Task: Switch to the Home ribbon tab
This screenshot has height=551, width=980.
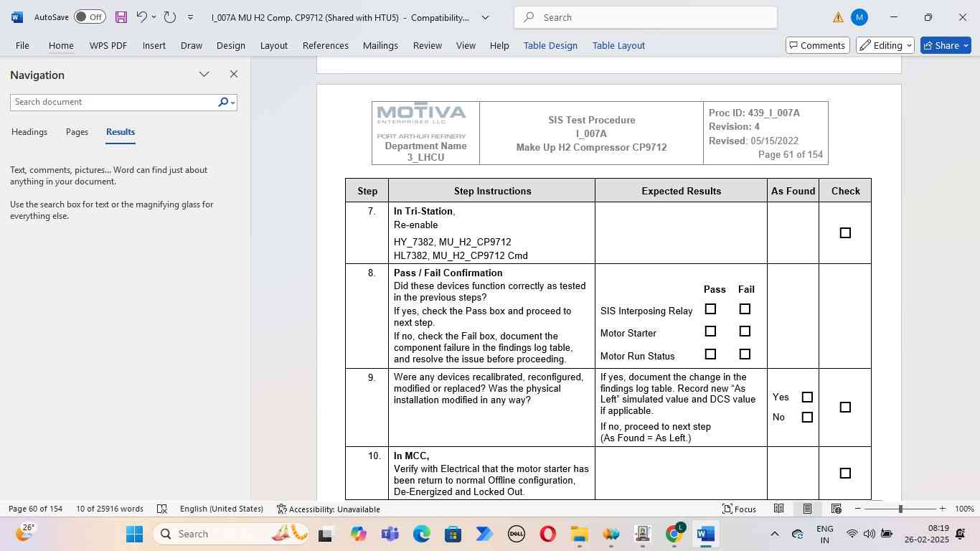Action: [61, 45]
